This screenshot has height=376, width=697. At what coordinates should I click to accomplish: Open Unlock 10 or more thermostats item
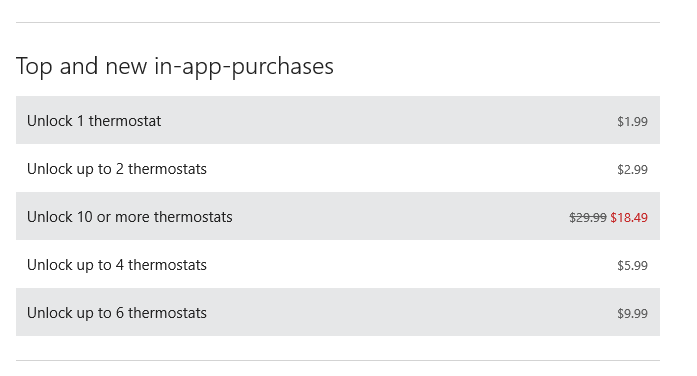338,216
